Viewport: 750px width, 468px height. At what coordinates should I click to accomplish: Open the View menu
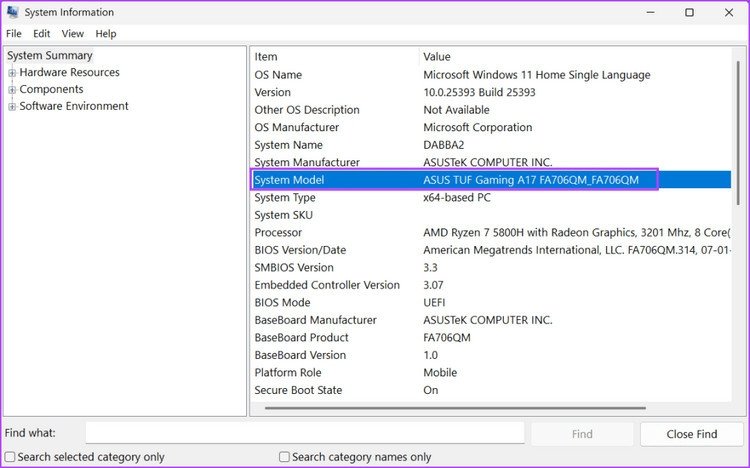pos(73,33)
